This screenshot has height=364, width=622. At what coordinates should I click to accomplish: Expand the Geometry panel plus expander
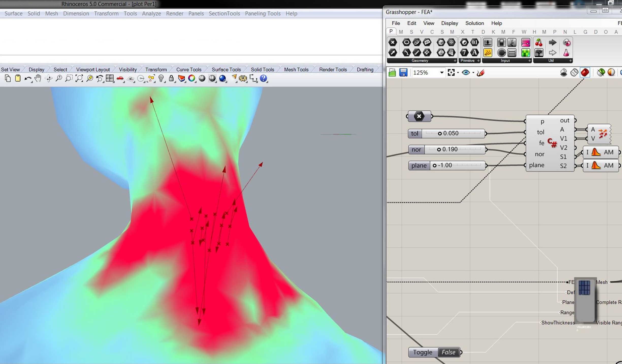click(455, 61)
